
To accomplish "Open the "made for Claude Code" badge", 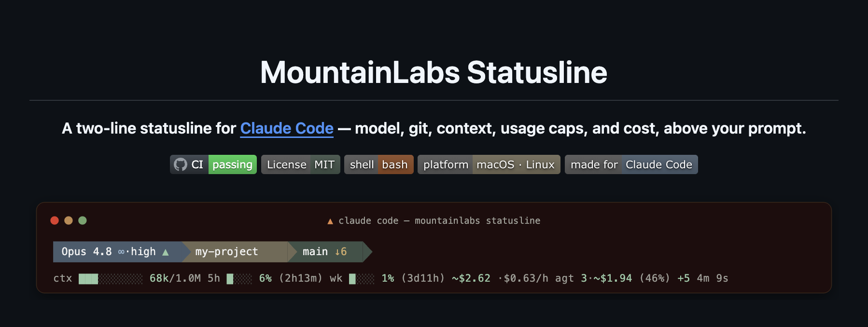I will click(x=631, y=164).
